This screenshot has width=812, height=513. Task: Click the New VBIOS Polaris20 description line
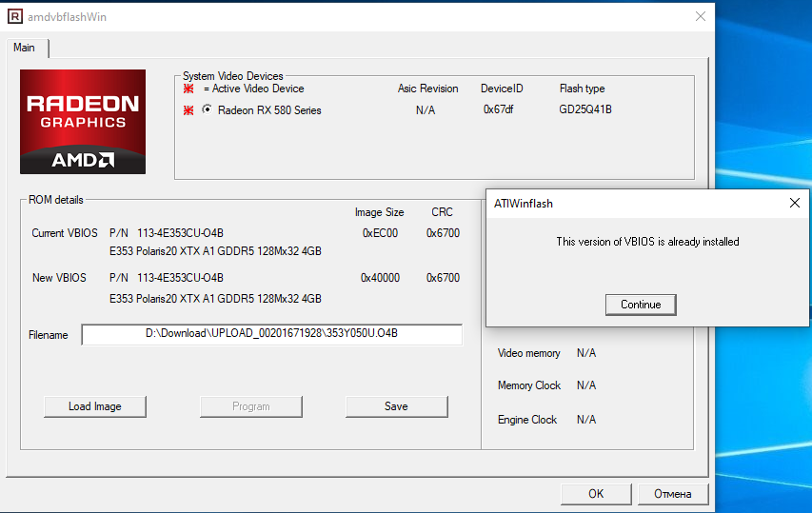pos(215,299)
